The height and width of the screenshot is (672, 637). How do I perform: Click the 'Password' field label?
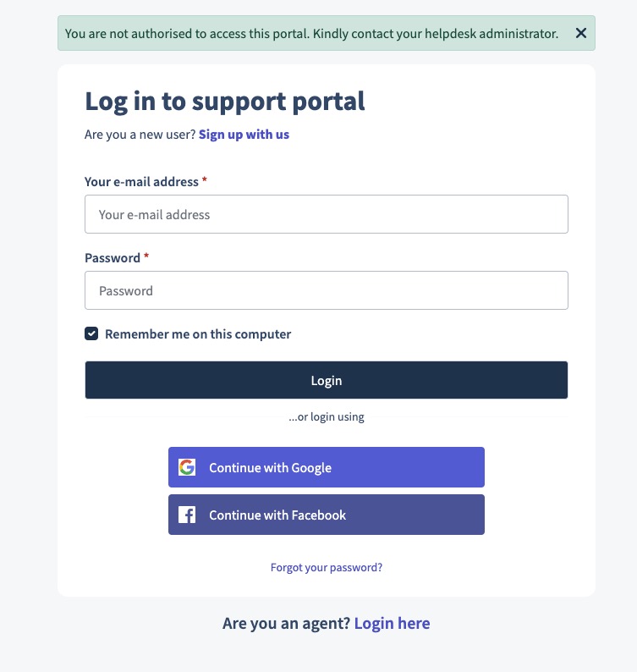[113, 258]
